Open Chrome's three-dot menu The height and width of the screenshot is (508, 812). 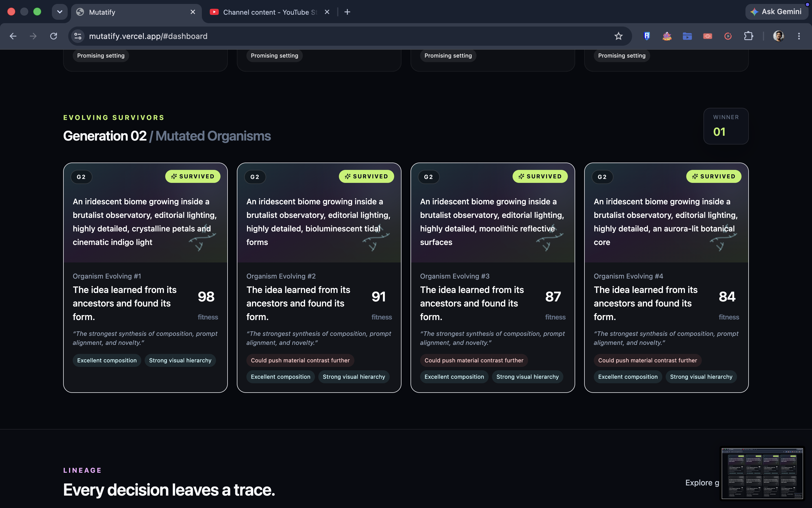(x=799, y=36)
